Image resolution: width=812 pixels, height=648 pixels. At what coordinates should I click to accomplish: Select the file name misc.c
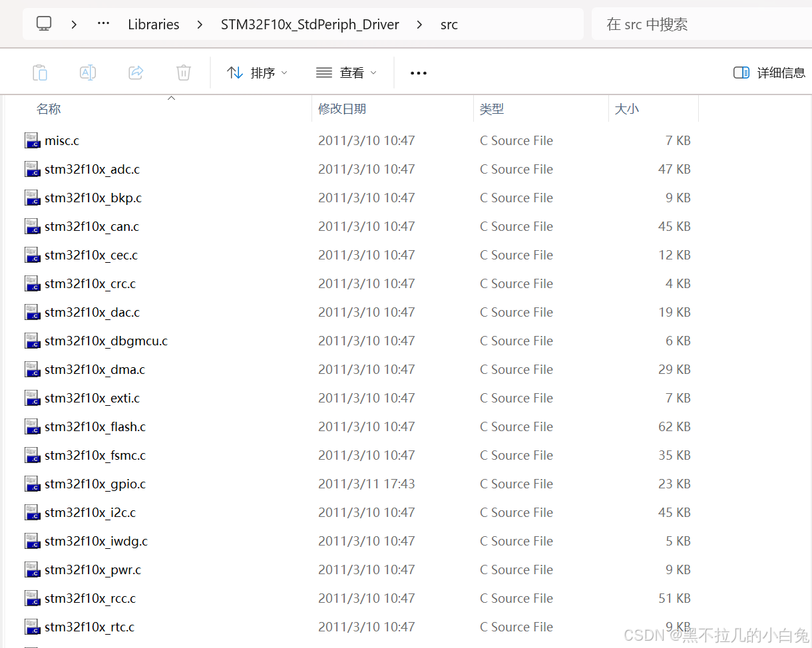click(62, 140)
